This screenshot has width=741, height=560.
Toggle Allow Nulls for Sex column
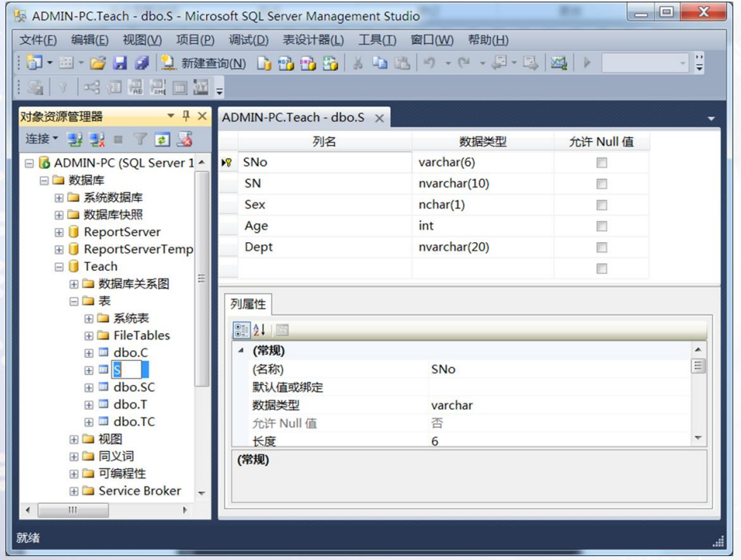point(601,205)
